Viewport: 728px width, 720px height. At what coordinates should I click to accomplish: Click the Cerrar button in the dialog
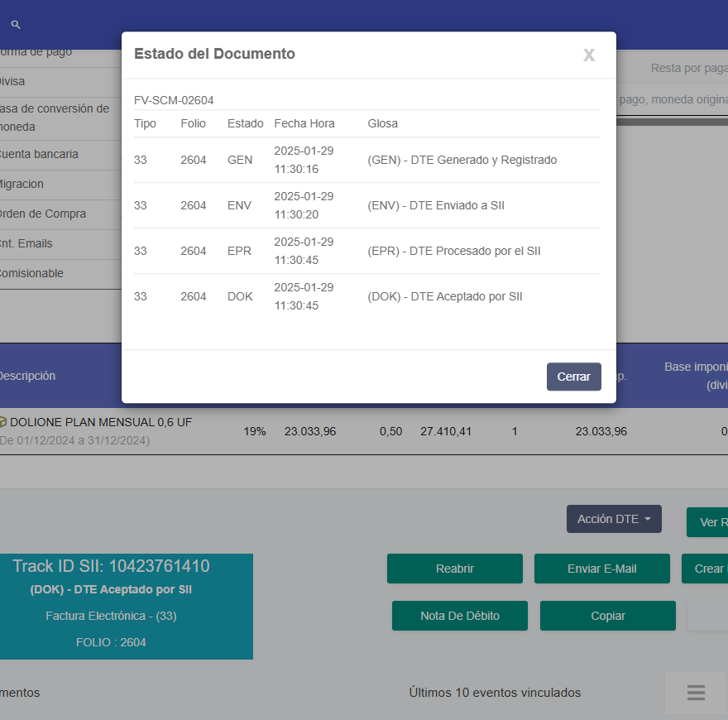tap(573, 376)
